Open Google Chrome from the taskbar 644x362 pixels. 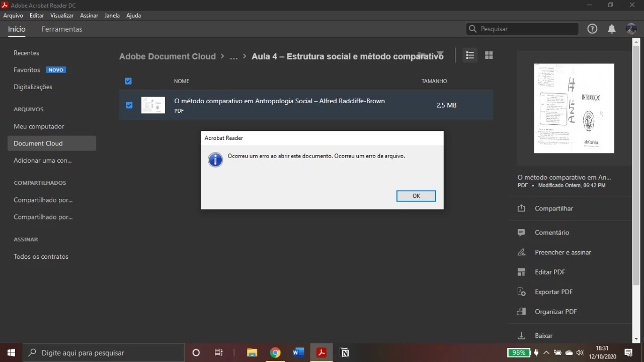(275, 353)
